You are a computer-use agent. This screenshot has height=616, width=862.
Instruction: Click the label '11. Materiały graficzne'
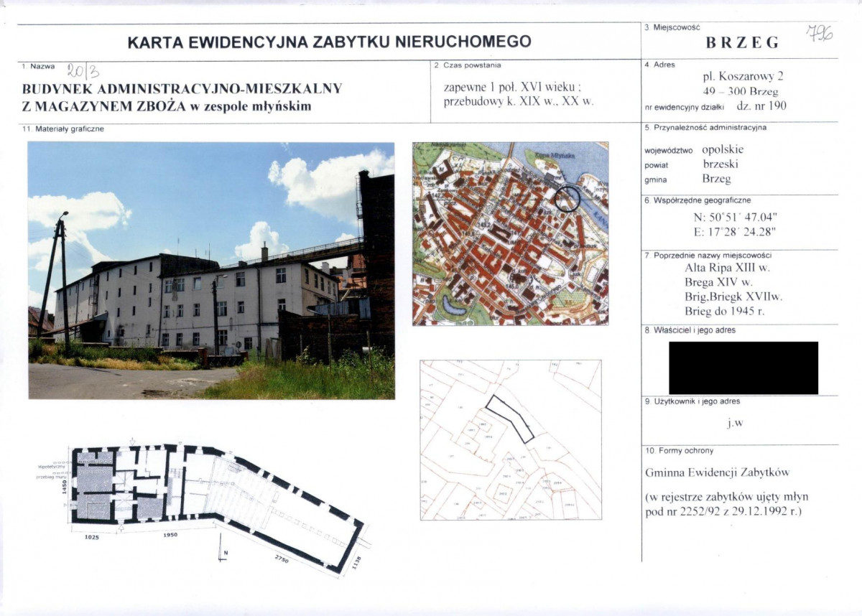pos(63,129)
